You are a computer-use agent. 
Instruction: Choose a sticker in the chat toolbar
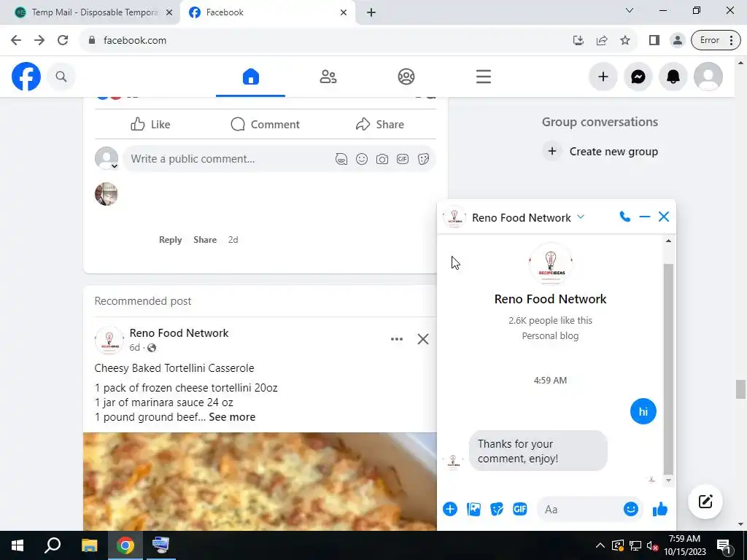point(497,509)
